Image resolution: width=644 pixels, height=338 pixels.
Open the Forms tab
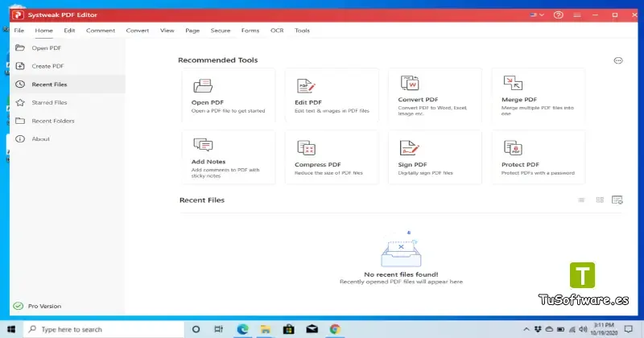pyautogui.click(x=250, y=31)
